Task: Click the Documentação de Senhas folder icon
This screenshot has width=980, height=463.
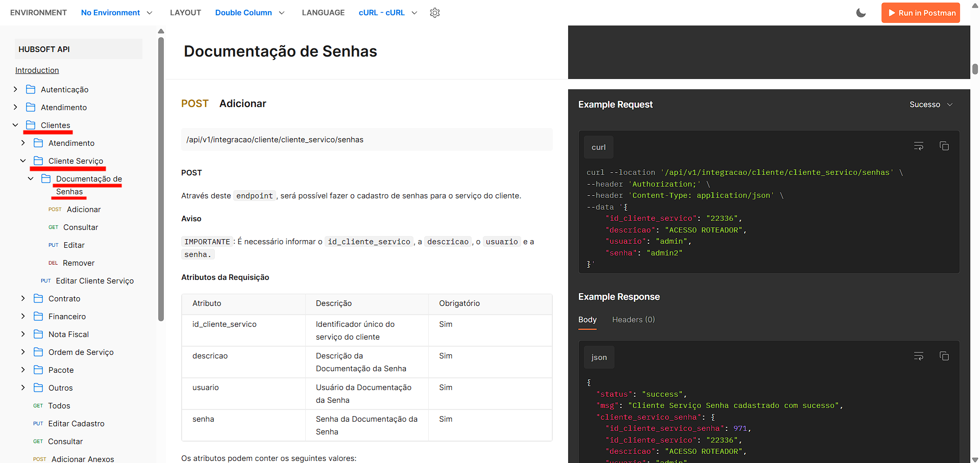Action: pos(46,178)
